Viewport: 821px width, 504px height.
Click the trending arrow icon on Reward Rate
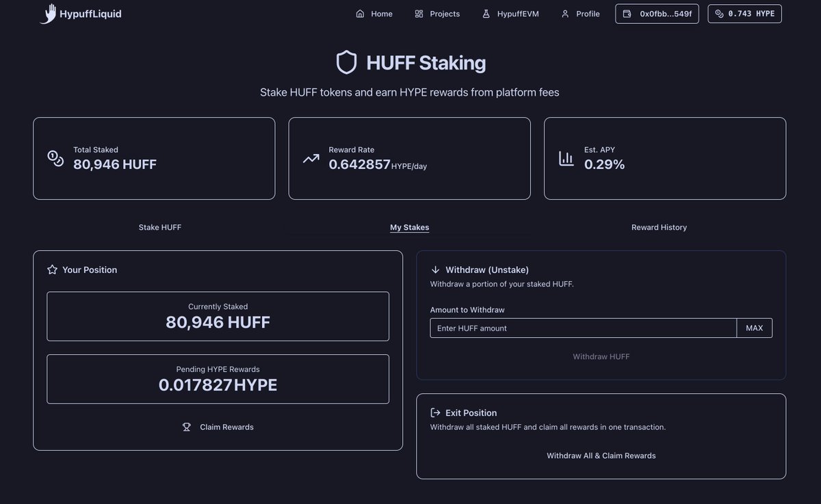coord(311,157)
